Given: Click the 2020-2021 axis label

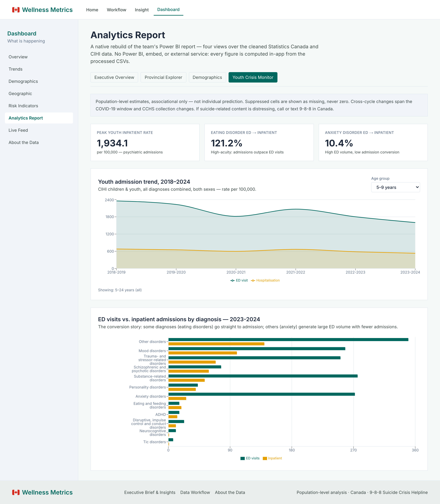Looking at the screenshot, I should (236, 272).
